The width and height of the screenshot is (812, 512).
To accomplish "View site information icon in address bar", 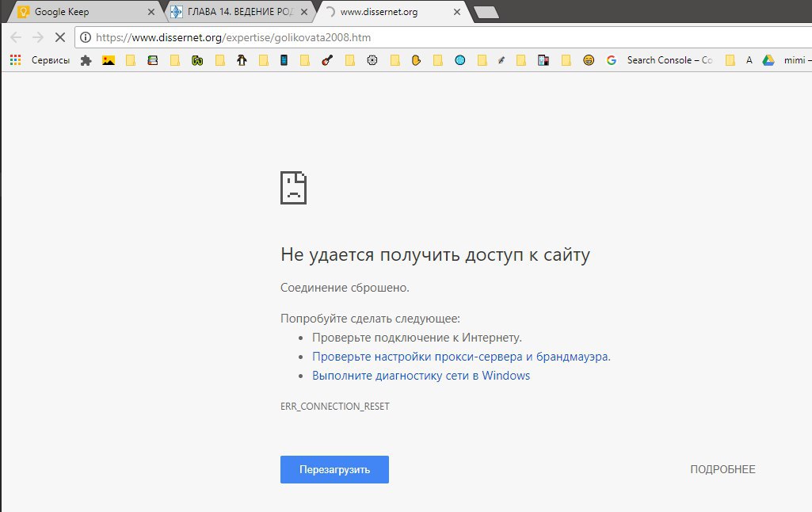I will tap(86, 37).
